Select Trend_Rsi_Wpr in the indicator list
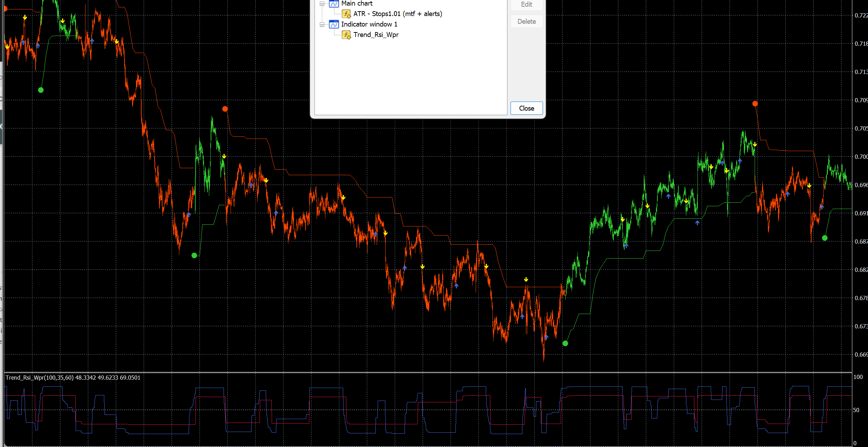 click(376, 35)
